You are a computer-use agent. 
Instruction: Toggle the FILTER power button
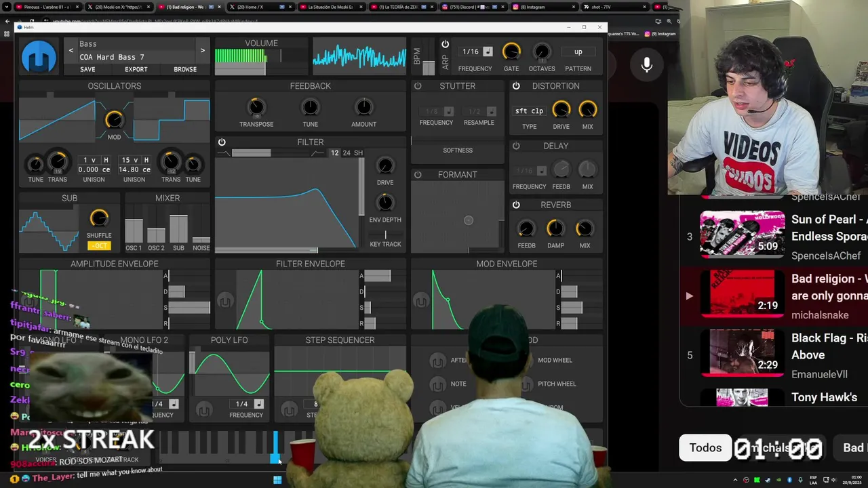pyautogui.click(x=222, y=142)
